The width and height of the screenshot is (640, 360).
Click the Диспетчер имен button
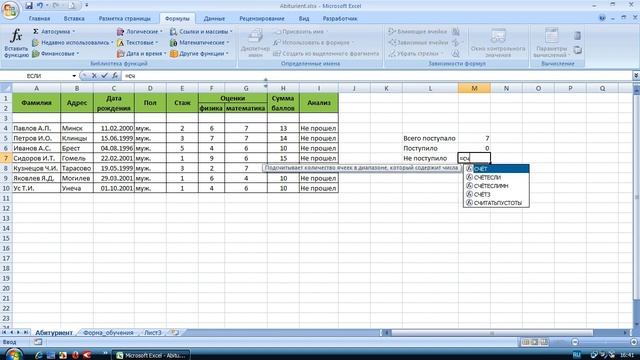(x=255, y=43)
